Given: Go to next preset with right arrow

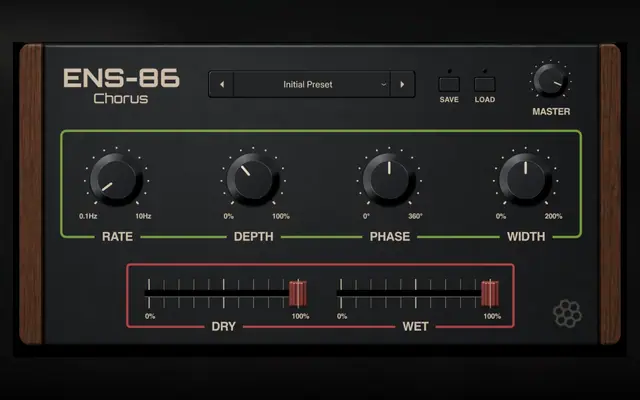Looking at the screenshot, I should (402, 84).
